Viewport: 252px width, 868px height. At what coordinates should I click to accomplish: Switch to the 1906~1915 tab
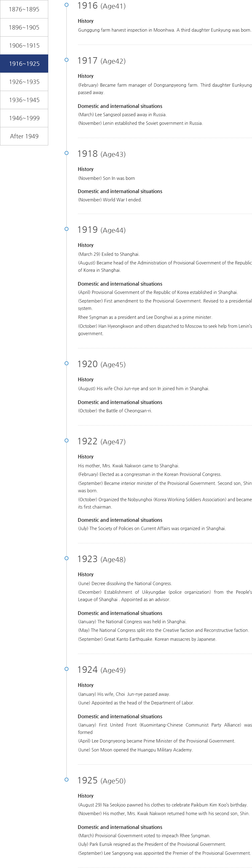(x=24, y=46)
